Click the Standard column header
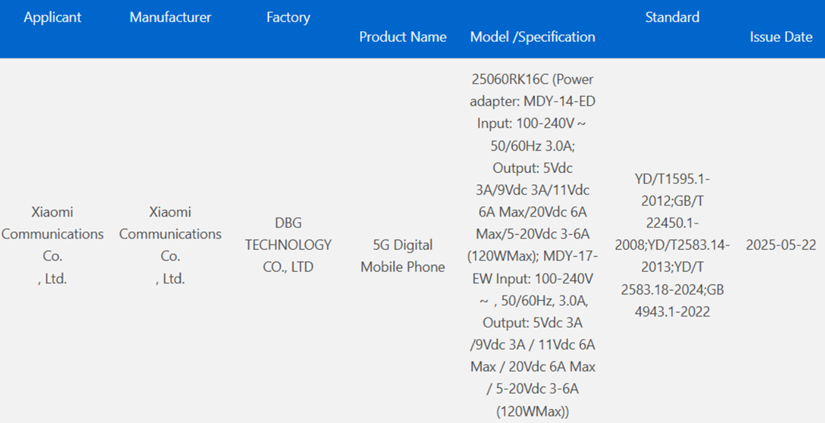Screen dimensions: 825x423 click(672, 17)
